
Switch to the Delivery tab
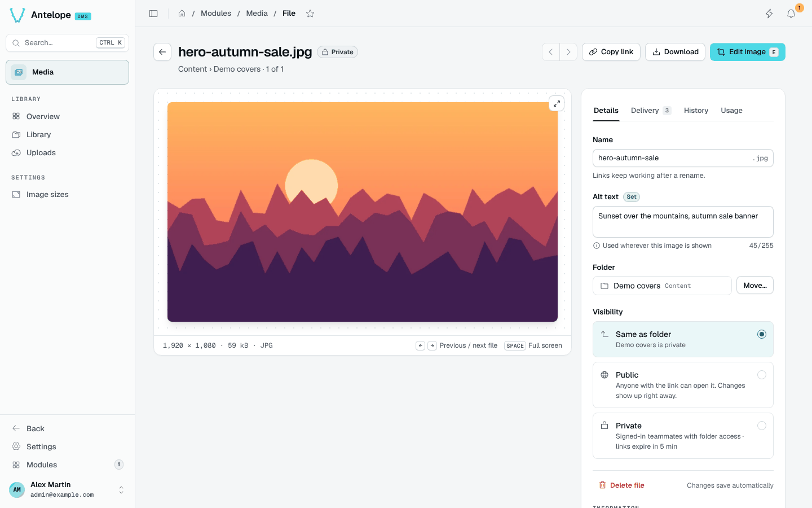click(651, 111)
